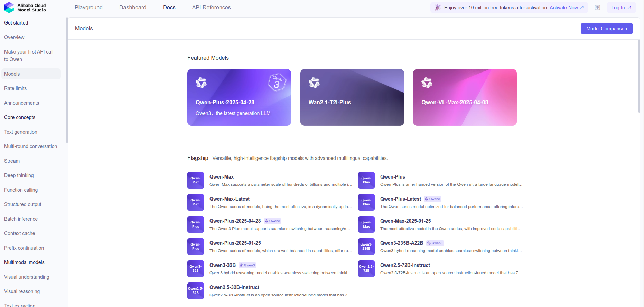
Task: Open the Qwen-Plus-Latest model title
Action: 401,199
